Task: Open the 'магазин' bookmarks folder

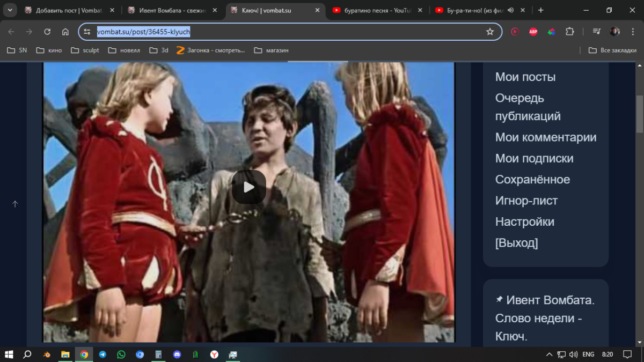Action: 271,50
